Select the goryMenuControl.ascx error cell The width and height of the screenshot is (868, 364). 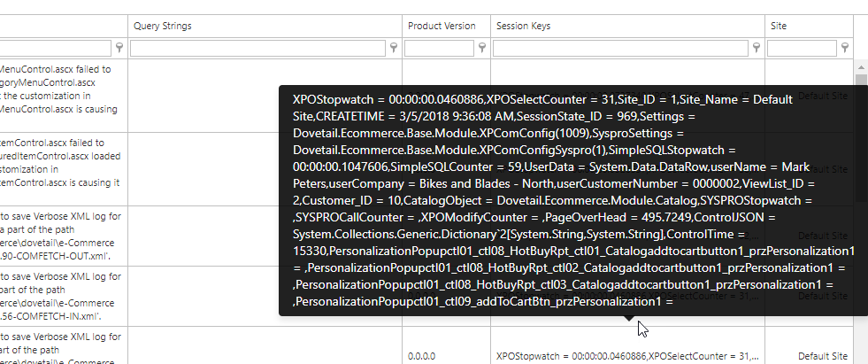pos(65,96)
